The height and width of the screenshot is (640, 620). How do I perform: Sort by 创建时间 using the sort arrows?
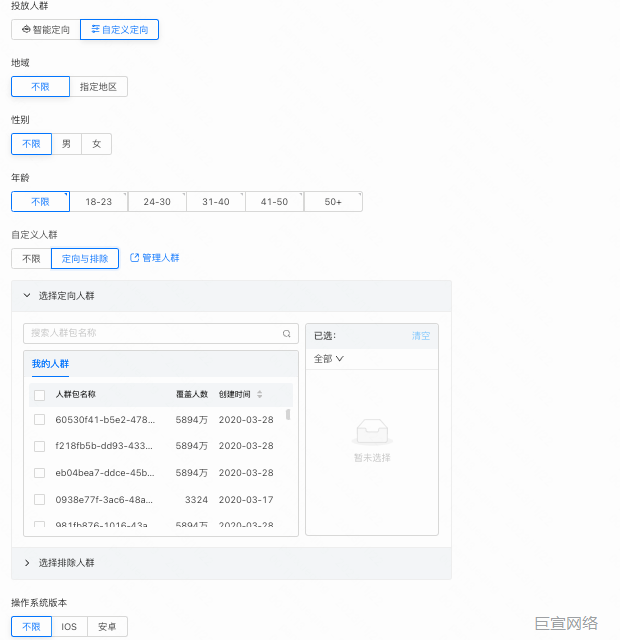click(x=260, y=394)
